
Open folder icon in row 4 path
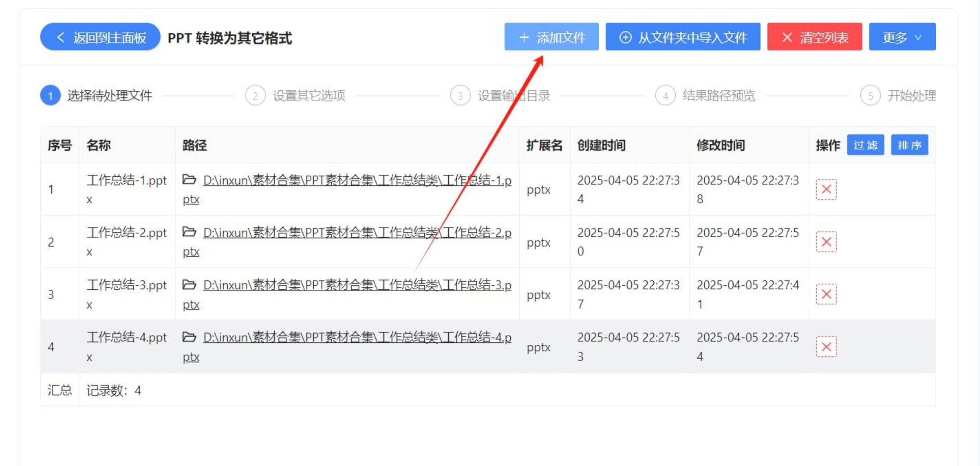coord(189,337)
